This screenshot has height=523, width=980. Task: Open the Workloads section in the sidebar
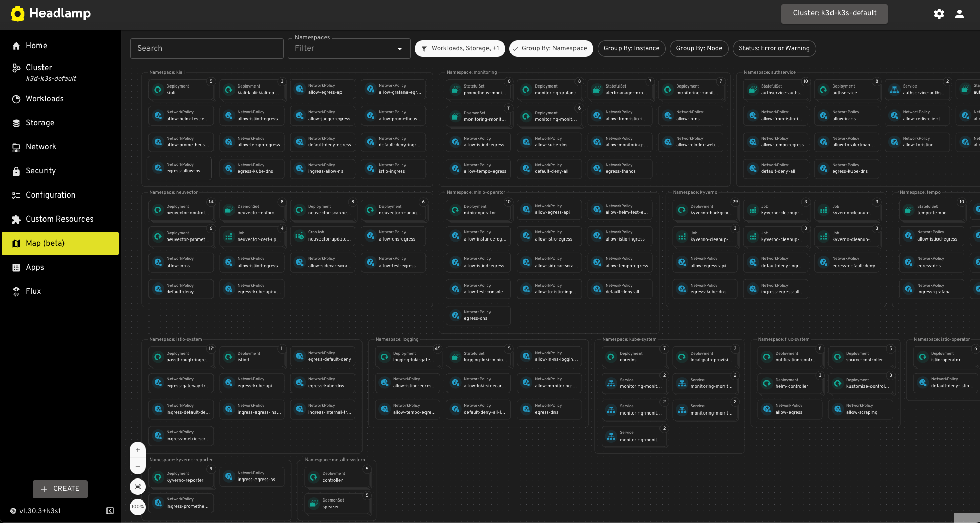[45, 99]
